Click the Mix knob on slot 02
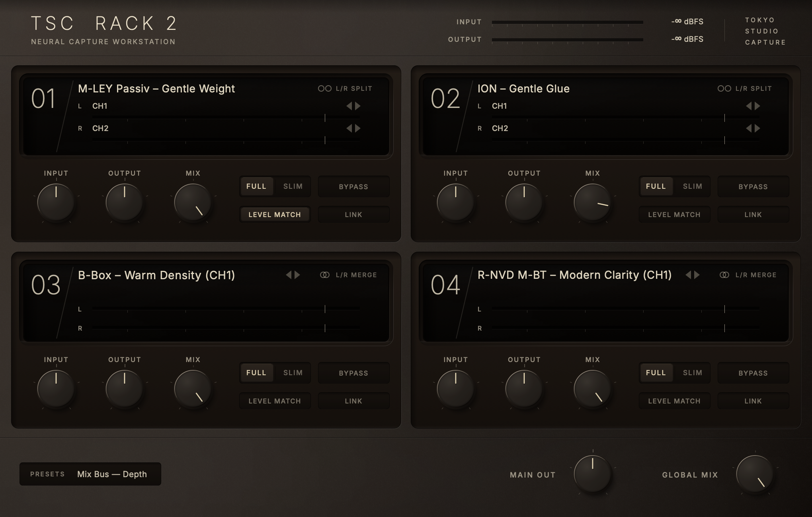Image resolution: width=812 pixels, height=517 pixels. (592, 202)
